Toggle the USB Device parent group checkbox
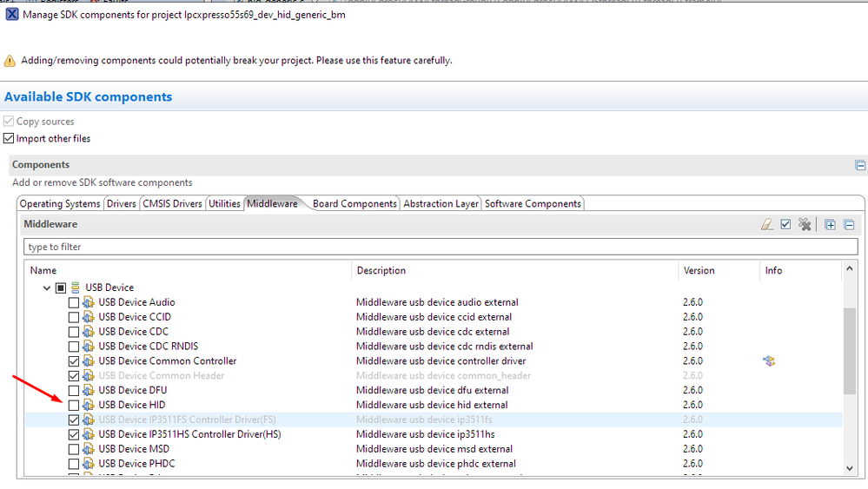The height and width of the screenshot is (489, 868). (x=61, y=287)
